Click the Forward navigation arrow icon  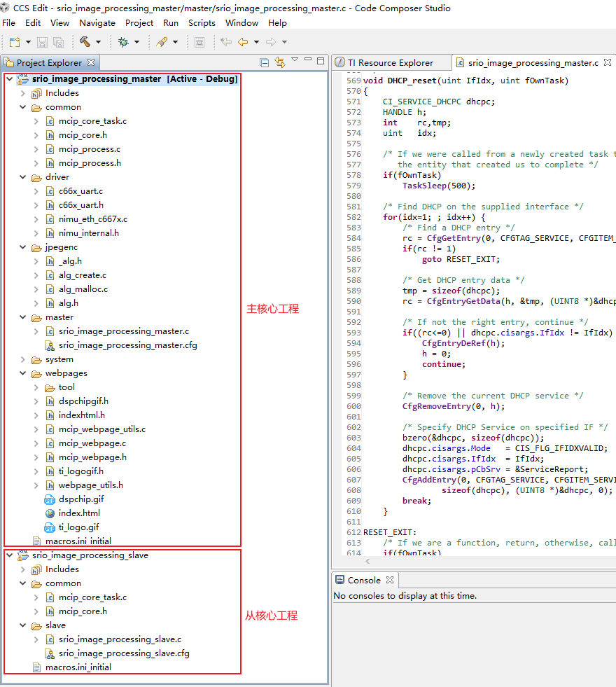(271, 42)
